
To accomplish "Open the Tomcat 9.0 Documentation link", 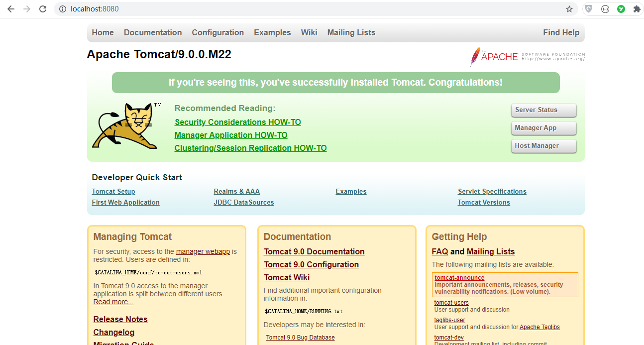I will pyautogui.click(x=314, y=251).
